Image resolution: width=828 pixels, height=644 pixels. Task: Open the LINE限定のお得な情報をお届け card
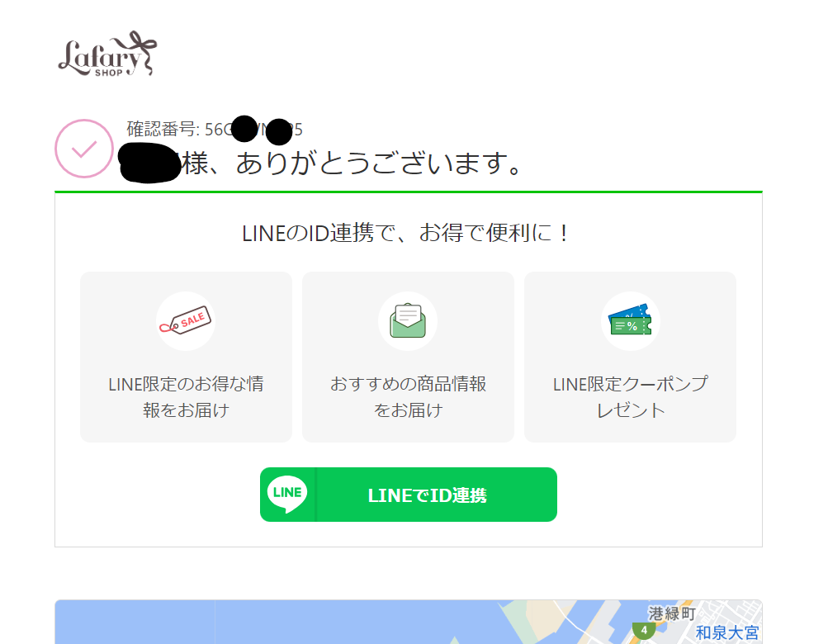click(186, 358)
